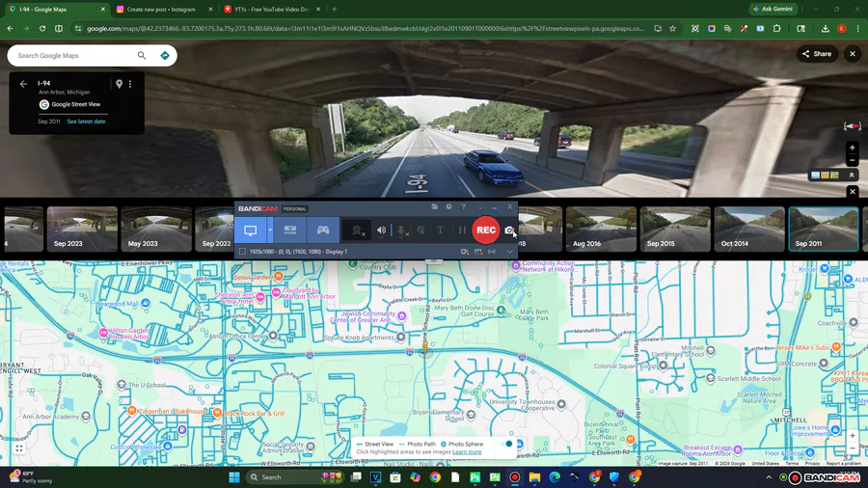This screenshot has height=488, width=868.
Task: Expand the Bandicam bottom bar chevron
Action: (509, 252)
